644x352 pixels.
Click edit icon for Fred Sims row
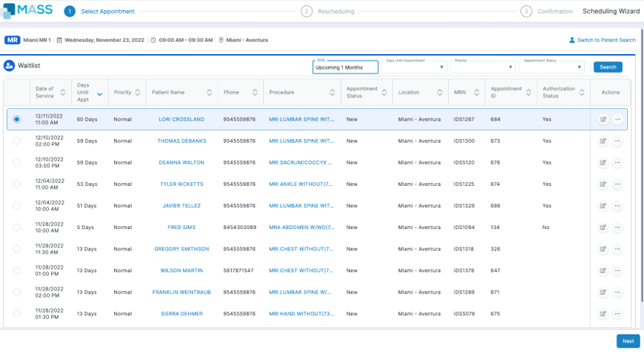click(603, 228)
